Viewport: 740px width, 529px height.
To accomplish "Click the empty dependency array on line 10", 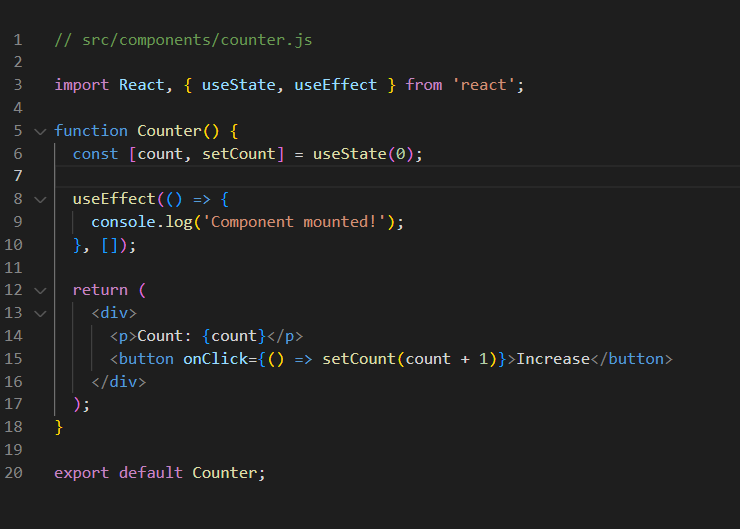I will pyautogui.click(x=109, y=245).
